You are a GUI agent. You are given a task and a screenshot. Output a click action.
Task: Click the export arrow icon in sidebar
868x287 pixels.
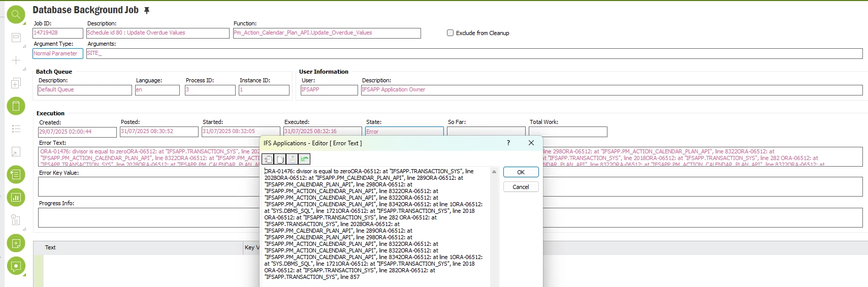pos(16,152)
